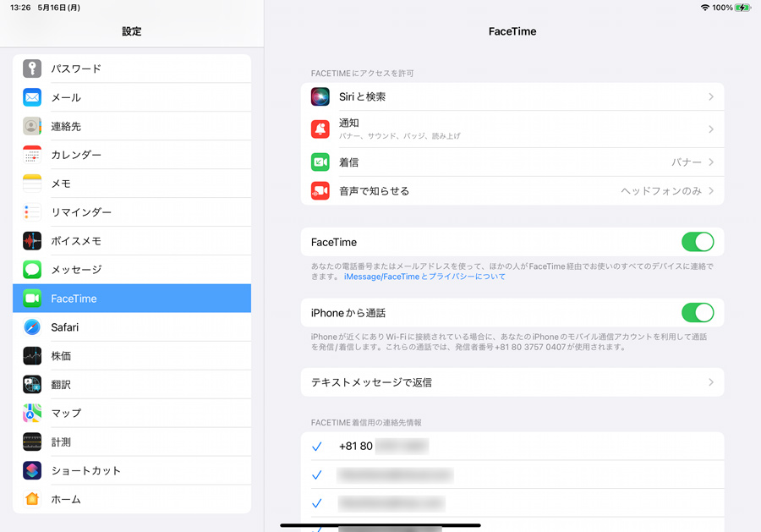Open ヘッドフォンのみ option chevron
Screen dimensions: 761x532
tap(711, 191)
